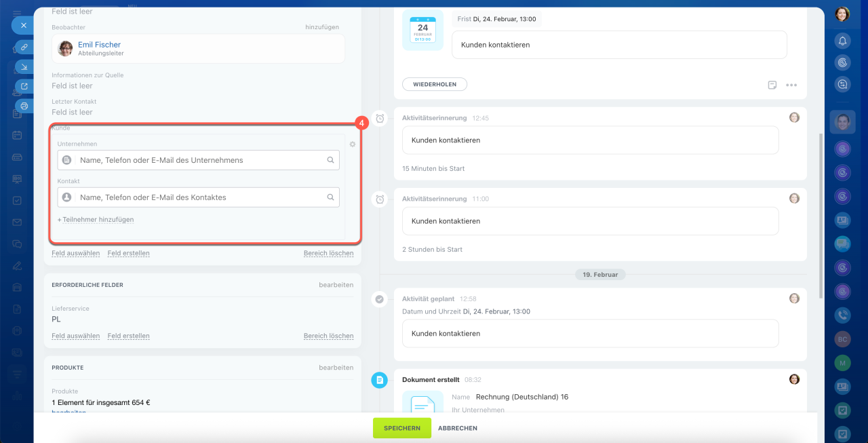Click the print icon on panel edge
This screenshot has height=443, width=868.
coord(24,106)
